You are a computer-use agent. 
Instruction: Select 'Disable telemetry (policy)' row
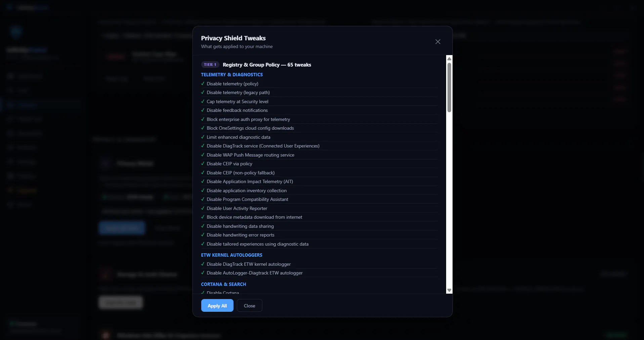[319, 84]
